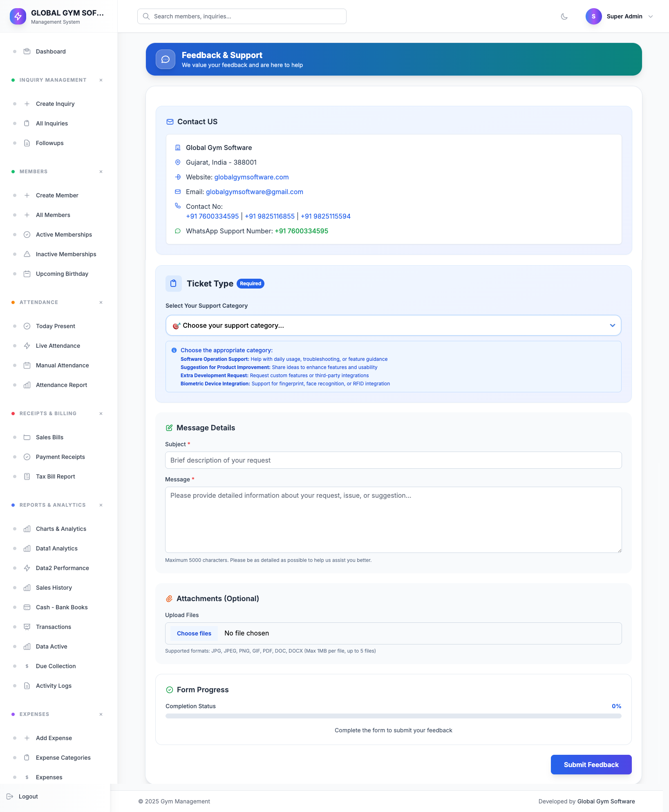Open the Super Admin user menu

(x=620, y=16)
